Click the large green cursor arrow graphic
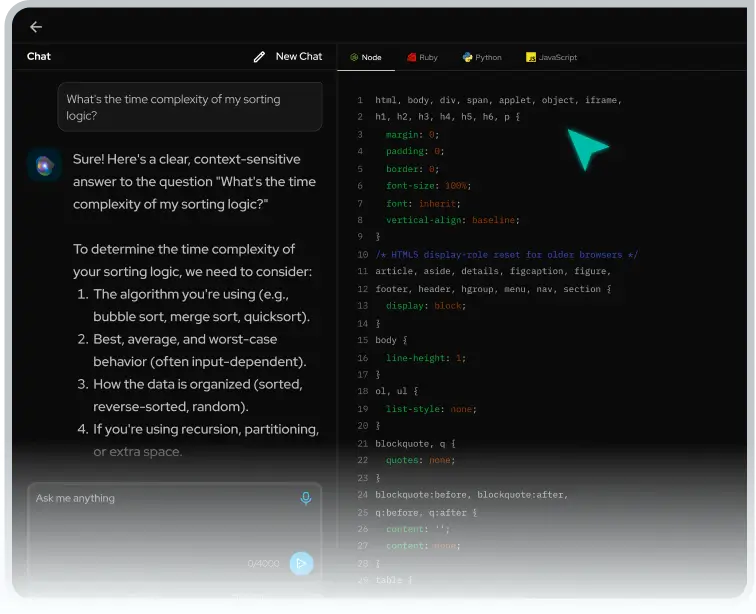The width and height of the screenshot is (756, 614). click(x=587, y=149)
